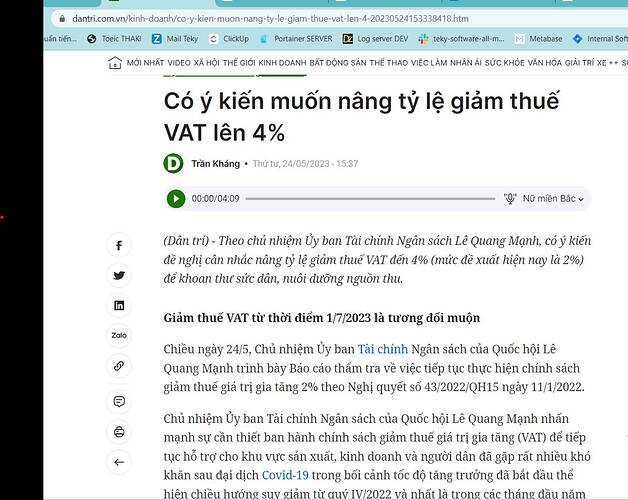Click the article headline
The width and height of the screenshot is (628, 500).
click(361, 117)
